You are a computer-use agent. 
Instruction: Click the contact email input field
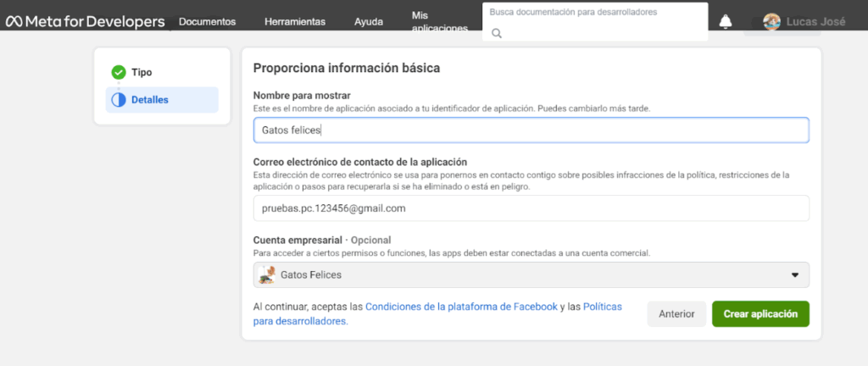click(531, 208)
